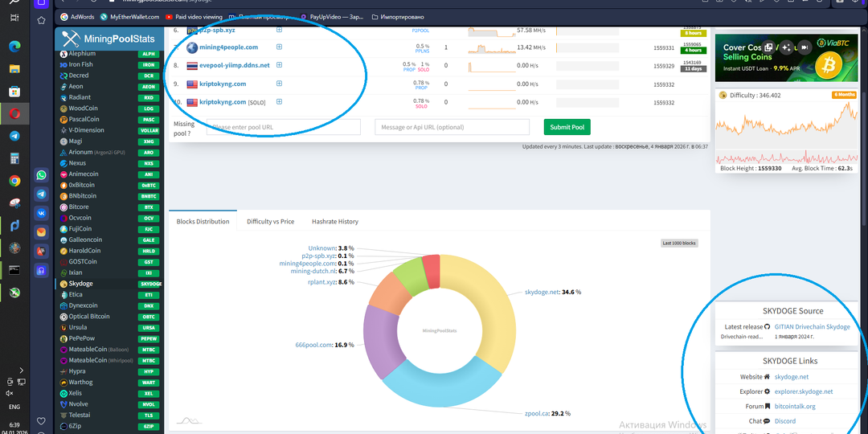The width and height of the screenshot is (868, 434).
Task: Click the 6 Months difficulty chart range button
Action: (x=844, y=95)
